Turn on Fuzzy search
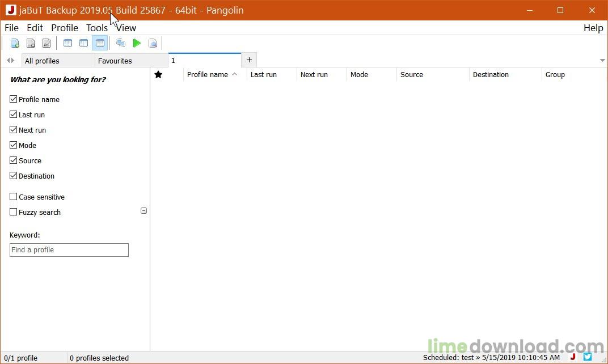608x364 pixels. click(x=14, y=212)
